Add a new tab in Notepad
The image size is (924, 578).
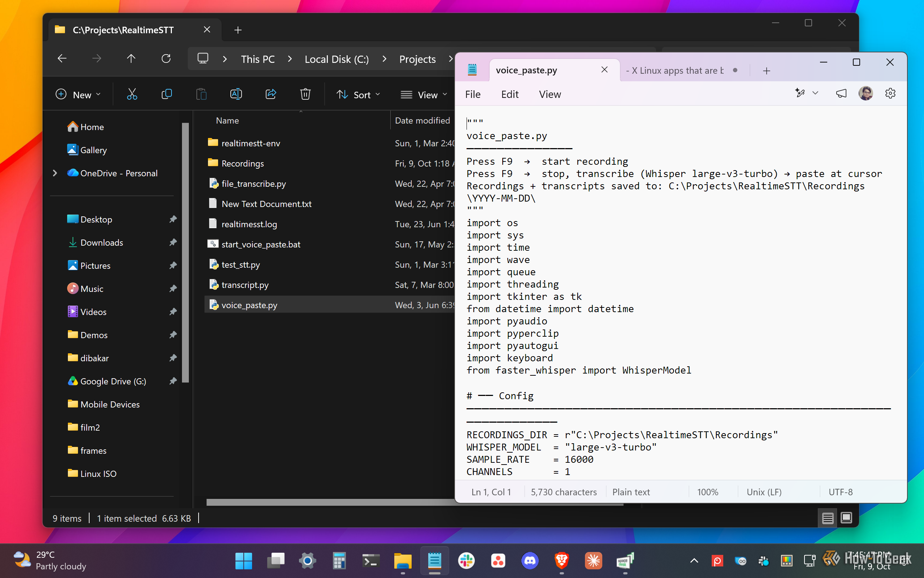pyautogui.click(x=766, y=71)
